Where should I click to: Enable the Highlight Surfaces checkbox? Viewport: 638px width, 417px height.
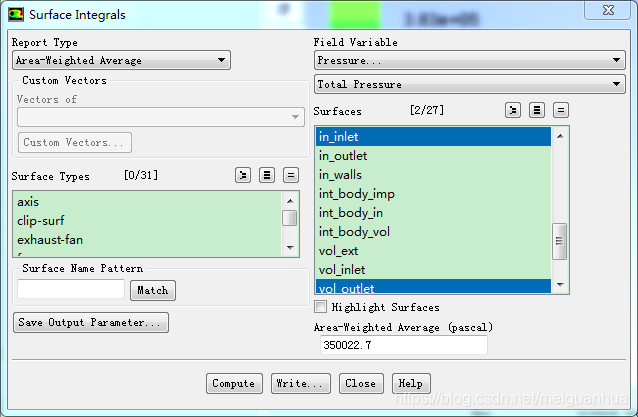tap(321, 307)
